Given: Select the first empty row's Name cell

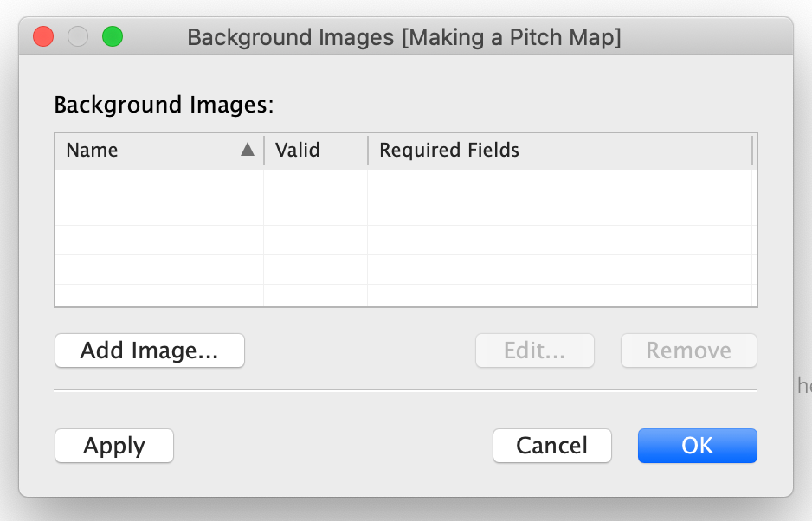Looking at the screenshot, I should pos(159,183).
